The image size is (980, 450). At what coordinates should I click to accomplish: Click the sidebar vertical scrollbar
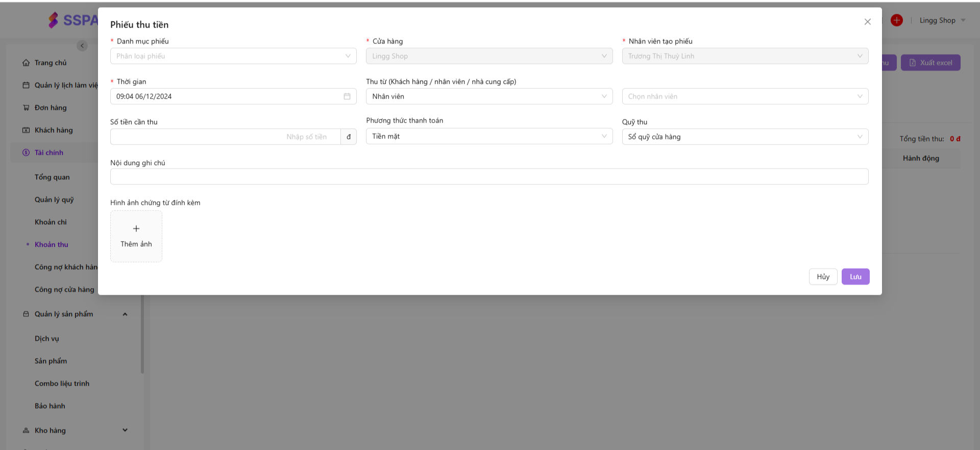[142, 334]
